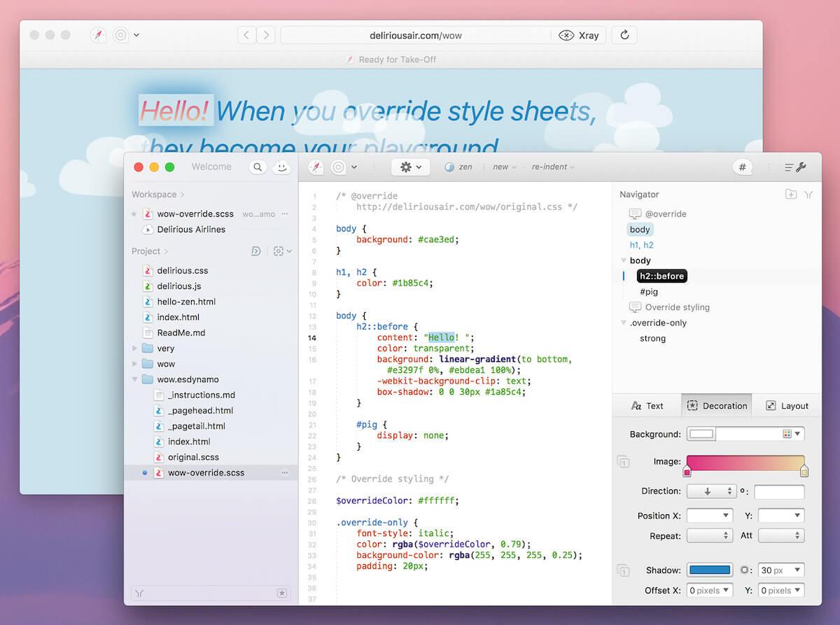Screen dimensions: 840x625
Task: Click the add-folder icon in the Navigator header
Action: [x=790, y=195]
